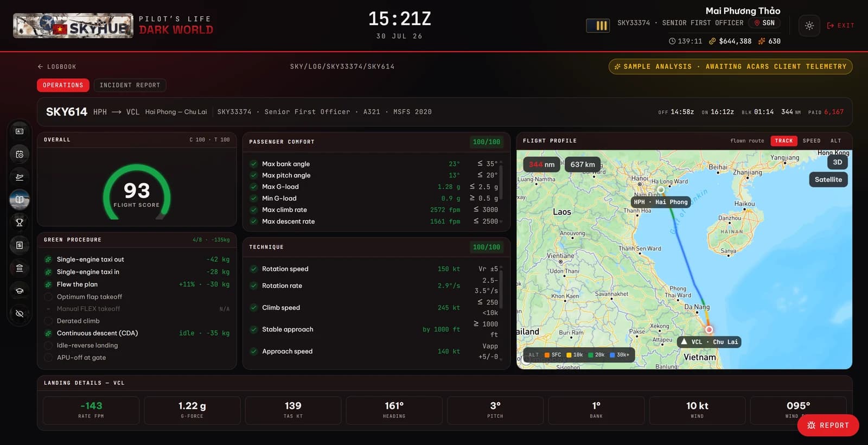Click the Max climb rate check icon

coord(253,210)
